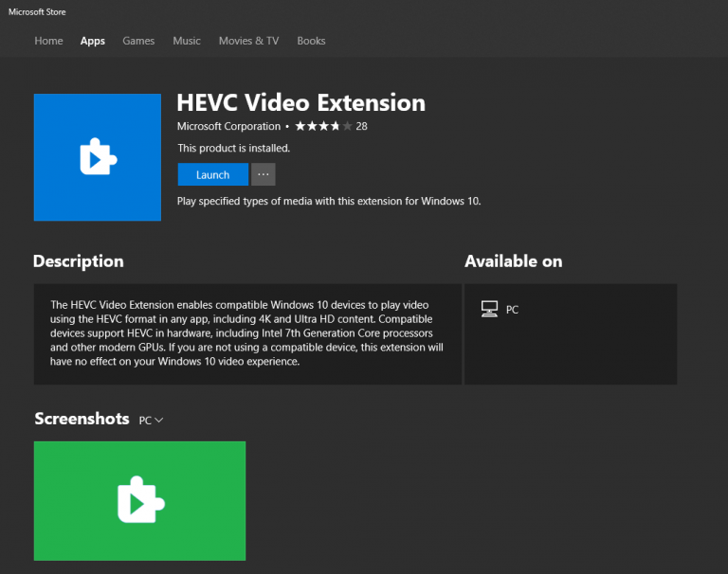Image resolution: width=728 pixels, height=574 pixels.
Task: Click the Description heading
Action: click(79, 261)
